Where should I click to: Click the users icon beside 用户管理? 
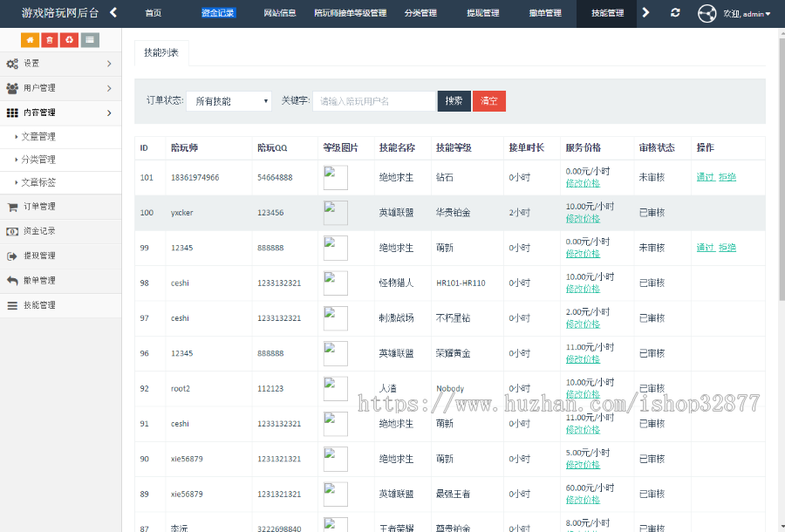pos(12,88)
